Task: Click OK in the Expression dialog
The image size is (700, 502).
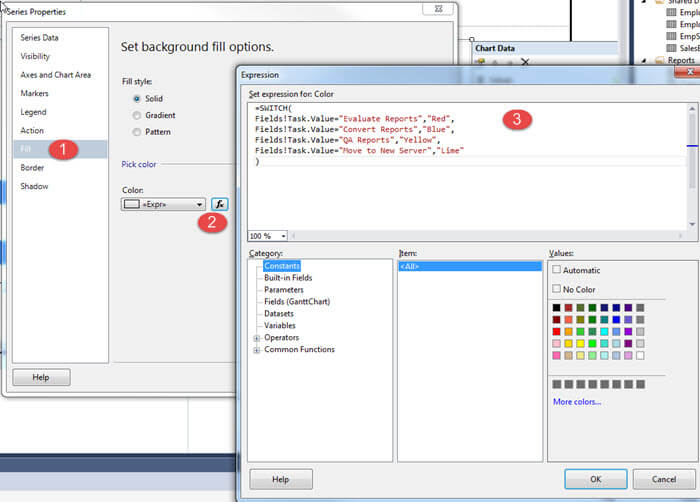Action: (596, 479)
